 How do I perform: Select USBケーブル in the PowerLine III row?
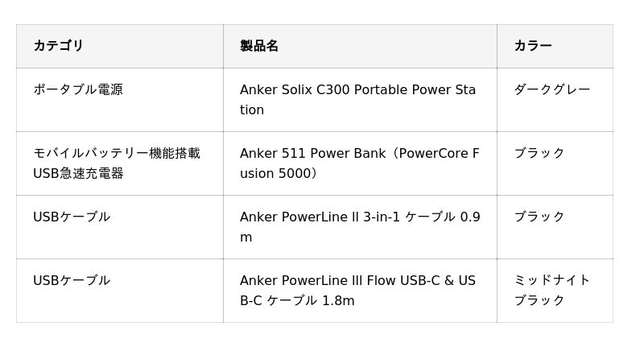pos(72,280)
